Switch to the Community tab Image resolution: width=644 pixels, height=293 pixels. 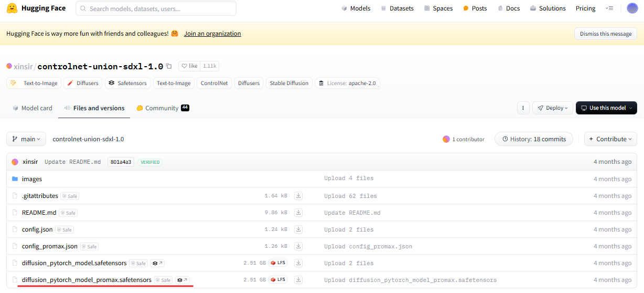coord(163,108)
